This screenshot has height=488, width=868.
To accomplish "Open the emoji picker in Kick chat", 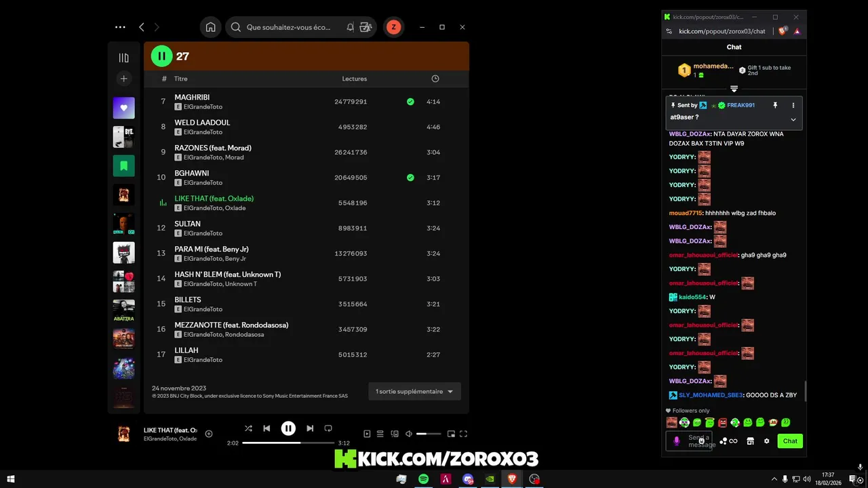I will coord(701,441).
